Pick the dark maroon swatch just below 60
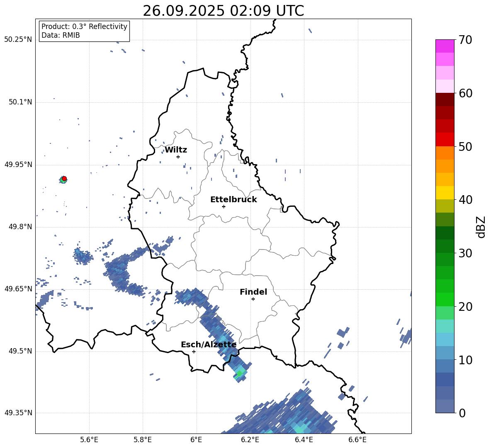The height and width of the screenshot is (448, 491). click(445, 99)
